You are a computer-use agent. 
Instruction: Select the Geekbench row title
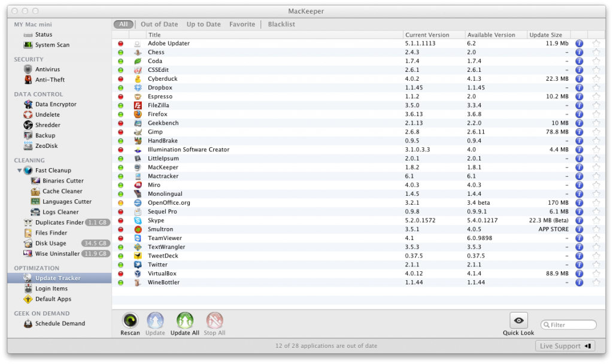tap(163, 123)
